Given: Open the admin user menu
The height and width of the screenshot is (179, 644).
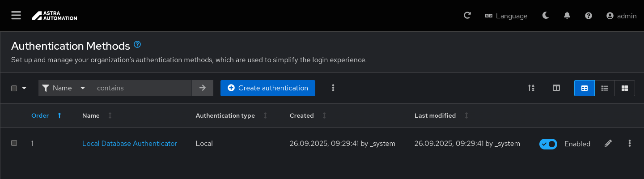Looking at the screenshot, I should (x=621, y=16).
